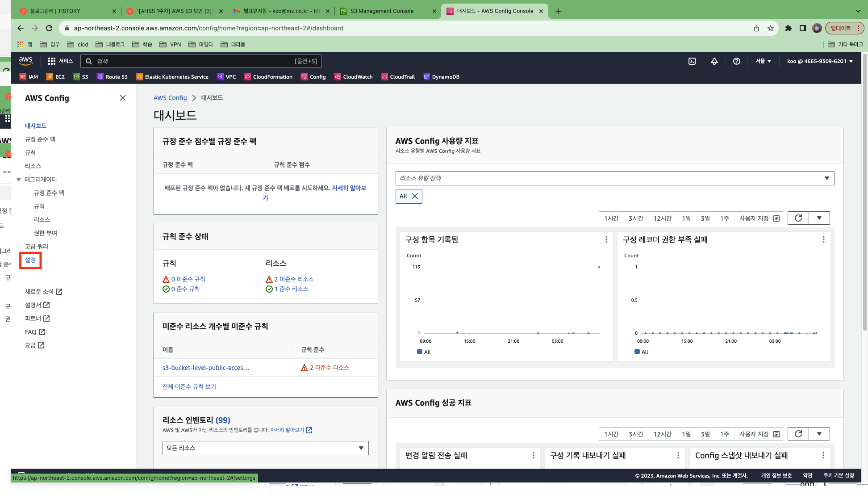This screenshot has width=868, height=495.
Task: Refresh the AWS Config usage metrics charts
Action: click(x=798, y=218)
